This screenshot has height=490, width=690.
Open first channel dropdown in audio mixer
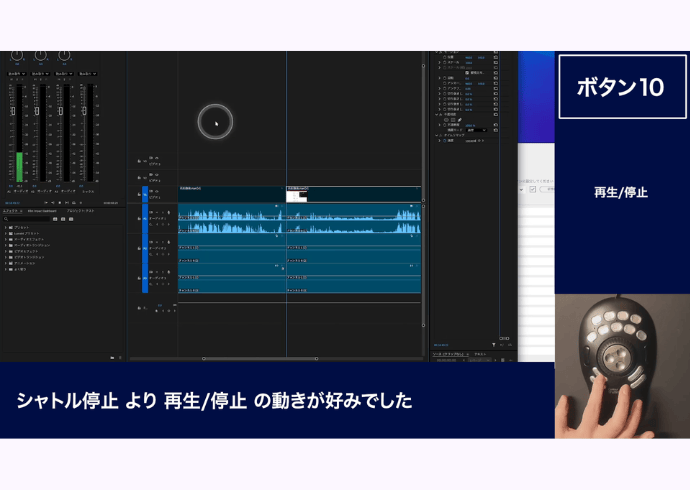coord(17,74)
